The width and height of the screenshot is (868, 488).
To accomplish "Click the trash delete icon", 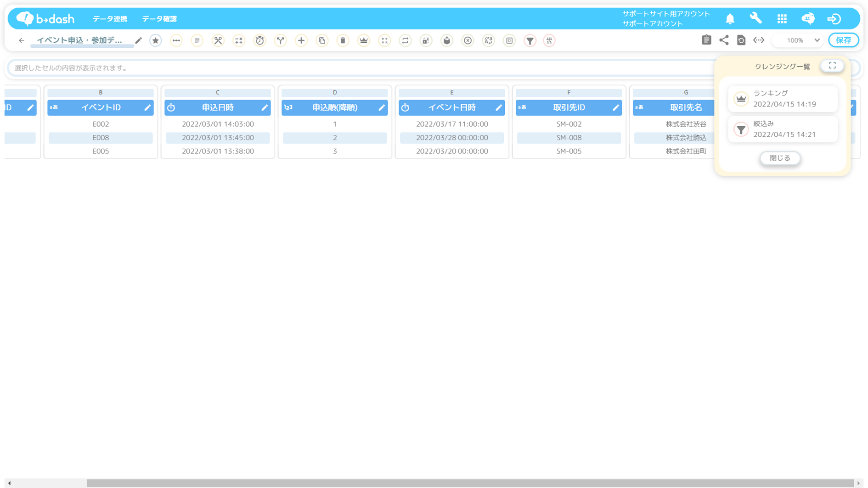I will pos(343,40).
